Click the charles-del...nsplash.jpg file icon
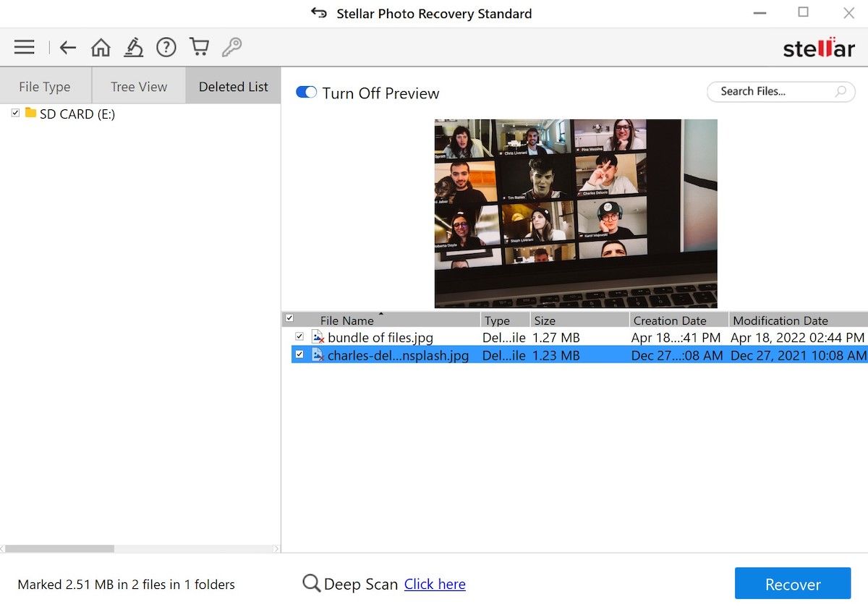This screenshot has width=868, height=607. click(x=318, y=355)
